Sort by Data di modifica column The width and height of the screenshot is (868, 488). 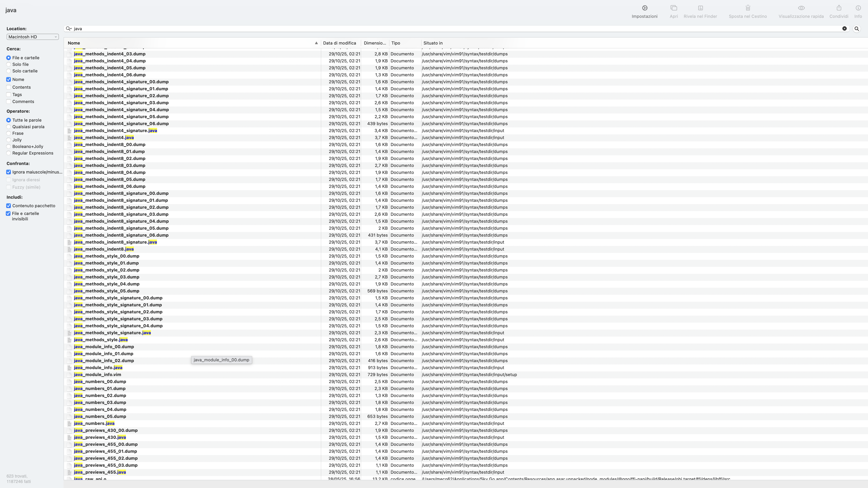[339, 43]
